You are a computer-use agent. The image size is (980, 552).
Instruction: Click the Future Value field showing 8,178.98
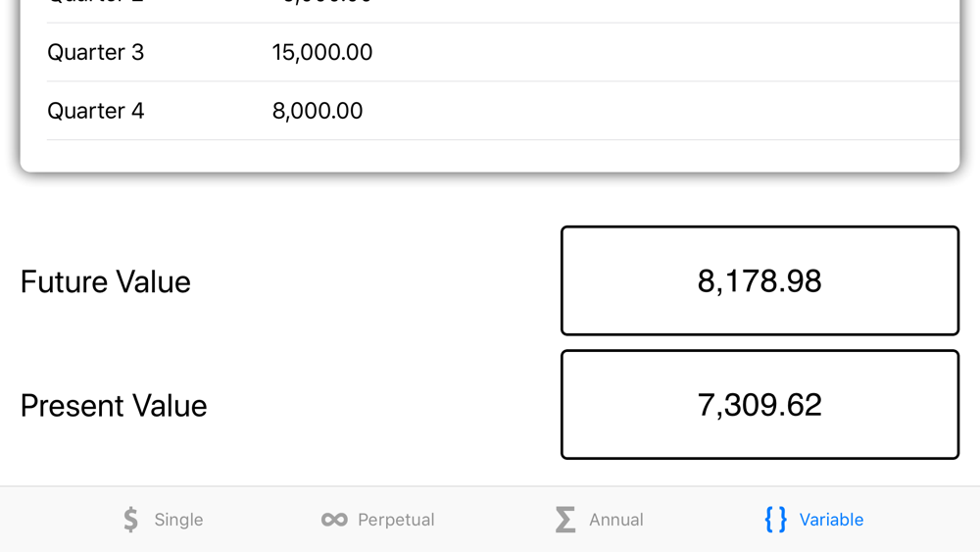click(759, 281)
